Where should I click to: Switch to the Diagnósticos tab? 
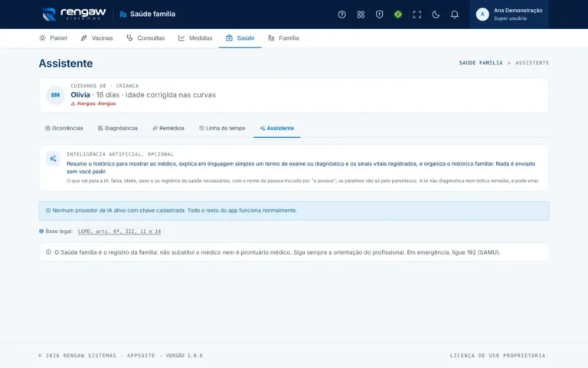pyautogui.click(x=118, y=129)
